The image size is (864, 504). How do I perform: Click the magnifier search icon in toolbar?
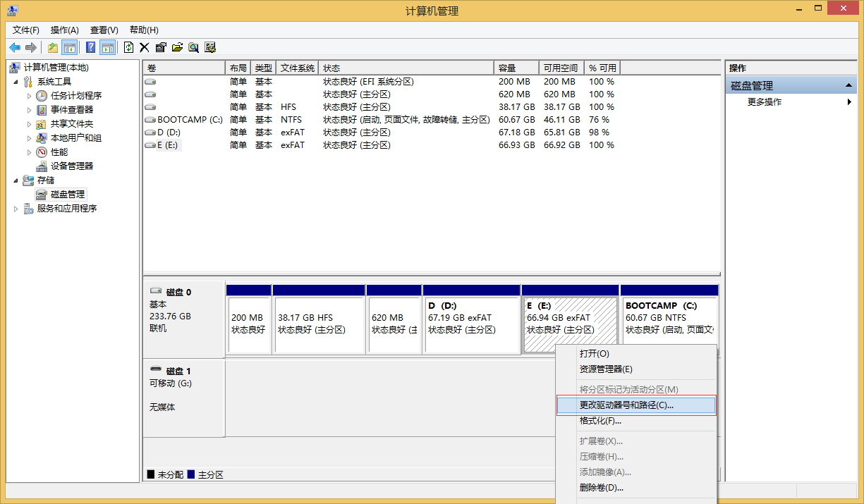pos(193,47)
